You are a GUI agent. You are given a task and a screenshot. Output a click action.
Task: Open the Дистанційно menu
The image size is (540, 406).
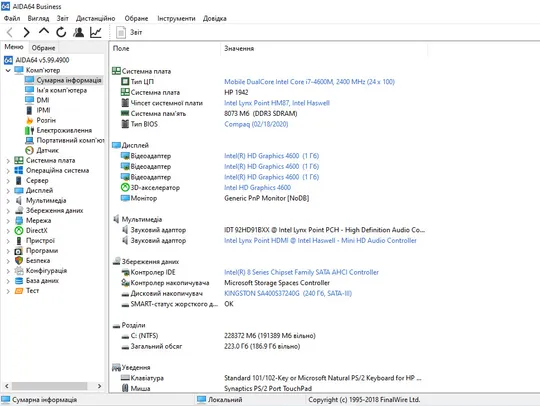point(95,18)
